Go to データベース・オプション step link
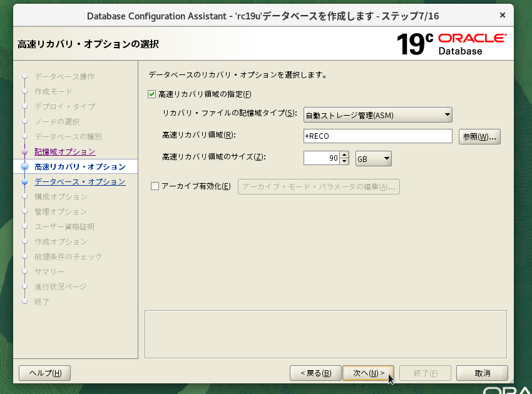 (x=79, y=182)
